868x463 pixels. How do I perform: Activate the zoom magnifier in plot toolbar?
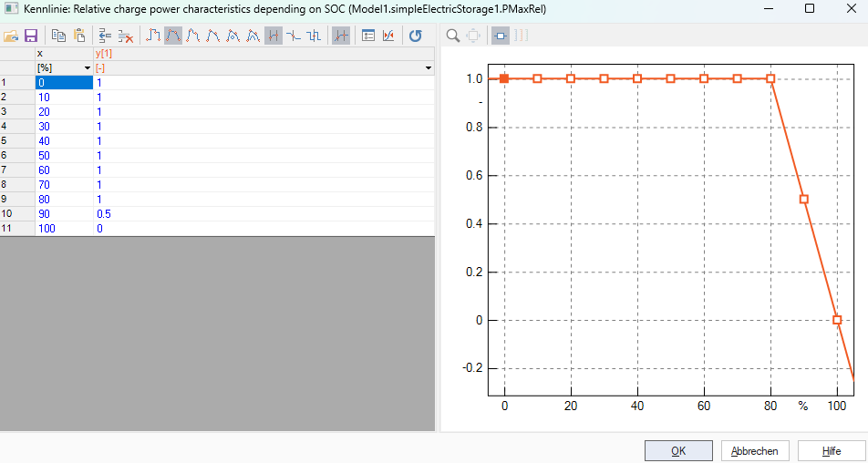tap(453, 36)
